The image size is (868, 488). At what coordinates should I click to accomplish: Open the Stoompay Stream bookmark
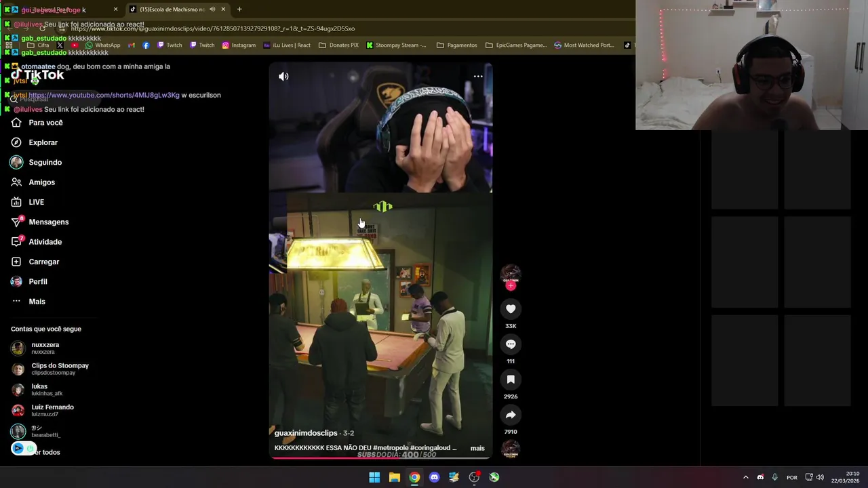pos(396,45)
